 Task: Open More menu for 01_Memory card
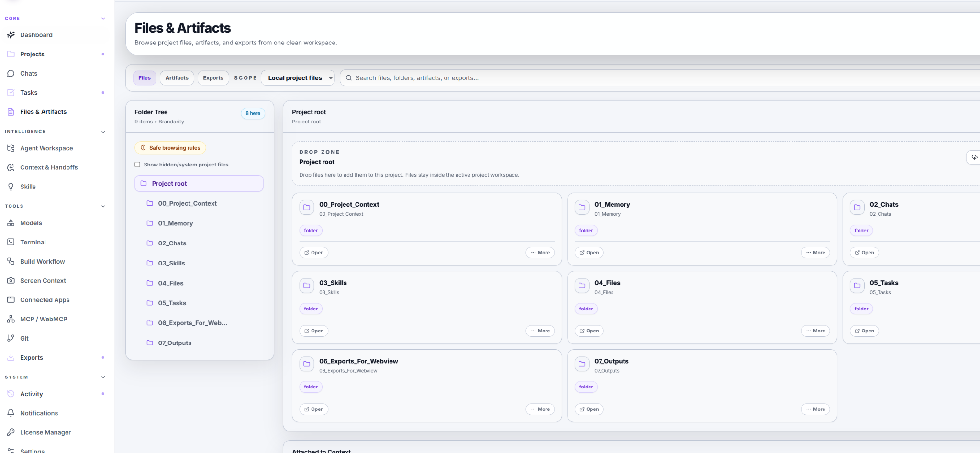click(x=815, y=253)
